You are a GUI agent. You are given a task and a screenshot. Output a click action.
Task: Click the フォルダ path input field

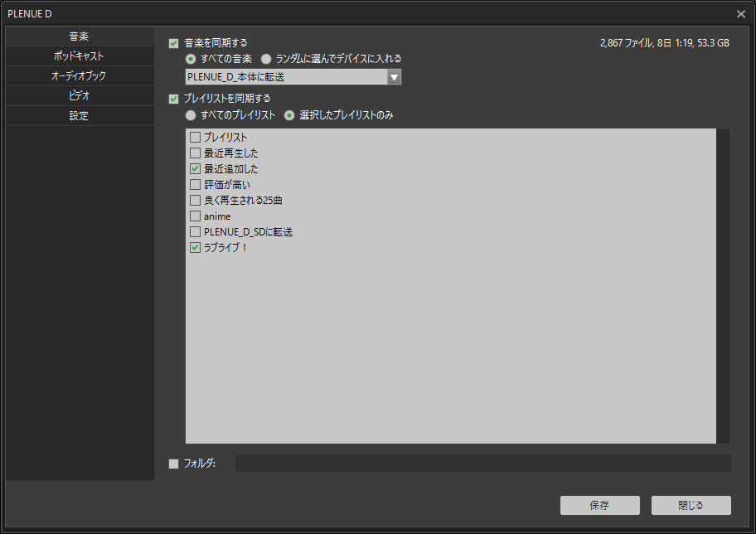click(x=483, y=463)
